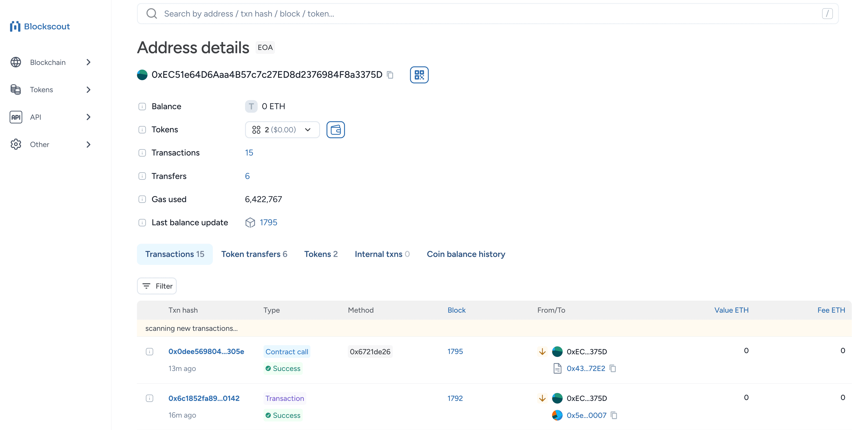
Task: Expand the Other menu chevron
Action: 89,144
